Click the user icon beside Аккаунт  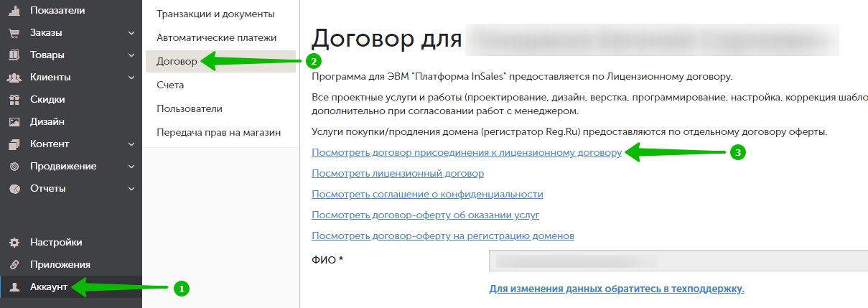pos(14,287)
